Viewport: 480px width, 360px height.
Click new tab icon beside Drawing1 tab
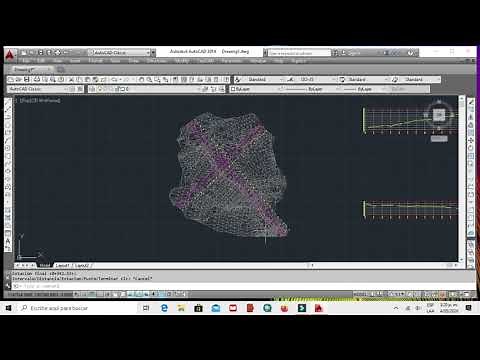pyautogui.click(x=61, y=69)
